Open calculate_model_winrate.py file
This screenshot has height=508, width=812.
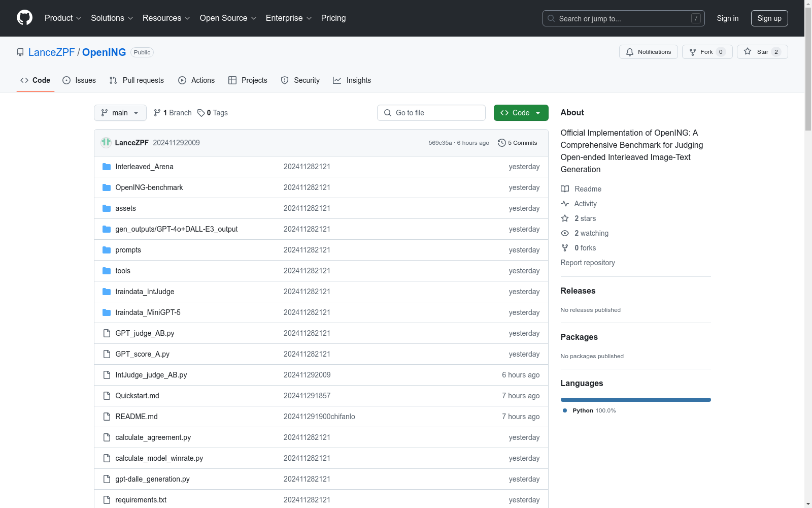(159, 458)
